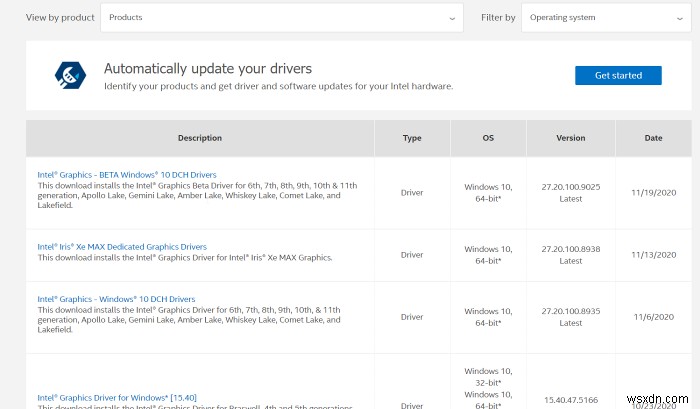Screen dimensions: 700x409
Task: Open Intel Graphics Driver for Windows [15.40]
Action: (117, 398)
